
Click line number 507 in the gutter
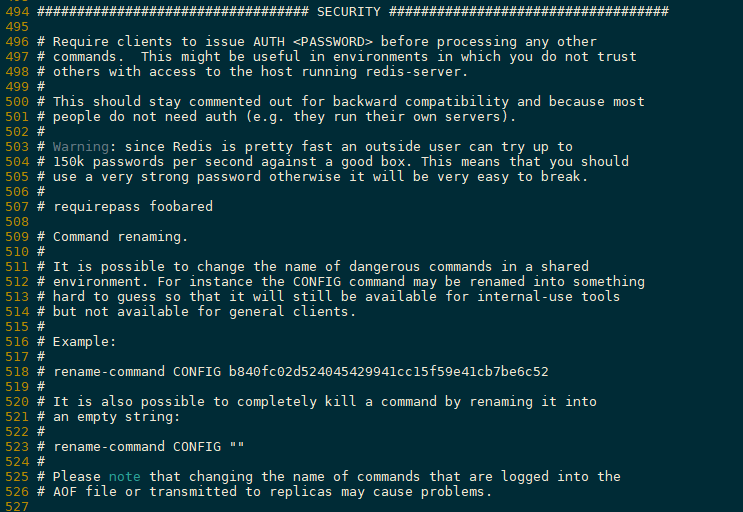point(17,207)
